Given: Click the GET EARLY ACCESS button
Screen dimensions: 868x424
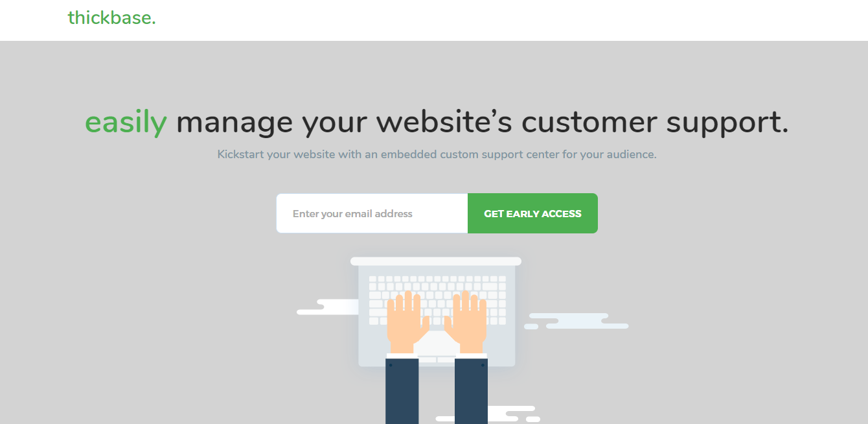Looking at the screenshot, I should click(532, 213).
